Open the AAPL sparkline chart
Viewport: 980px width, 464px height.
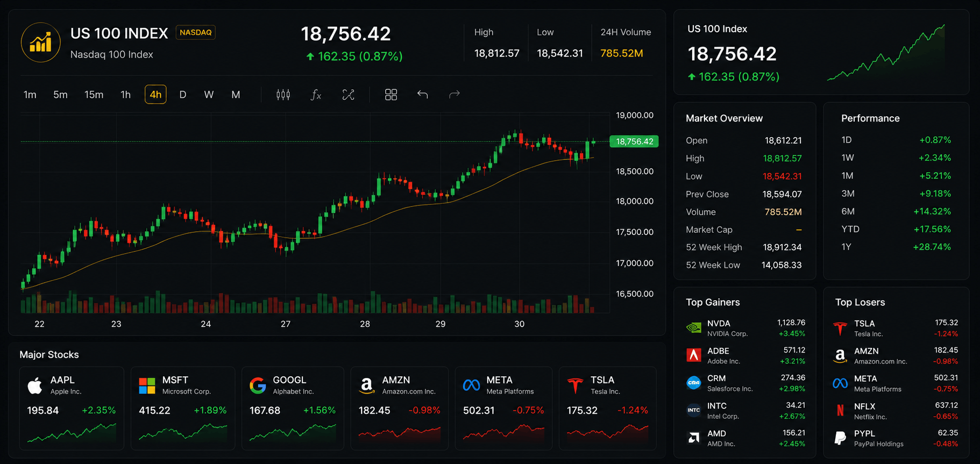point(72,433)
